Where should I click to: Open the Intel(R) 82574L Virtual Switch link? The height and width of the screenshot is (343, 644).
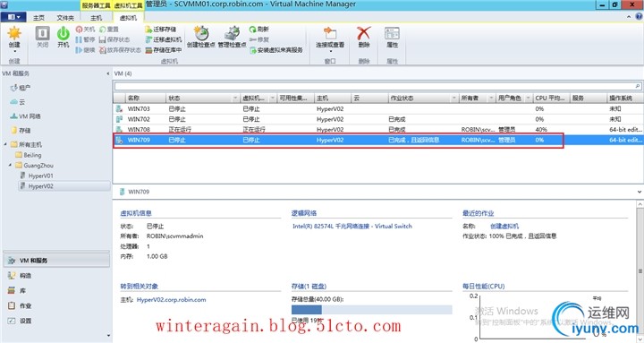pyautogui.click(x=352, y=226)
